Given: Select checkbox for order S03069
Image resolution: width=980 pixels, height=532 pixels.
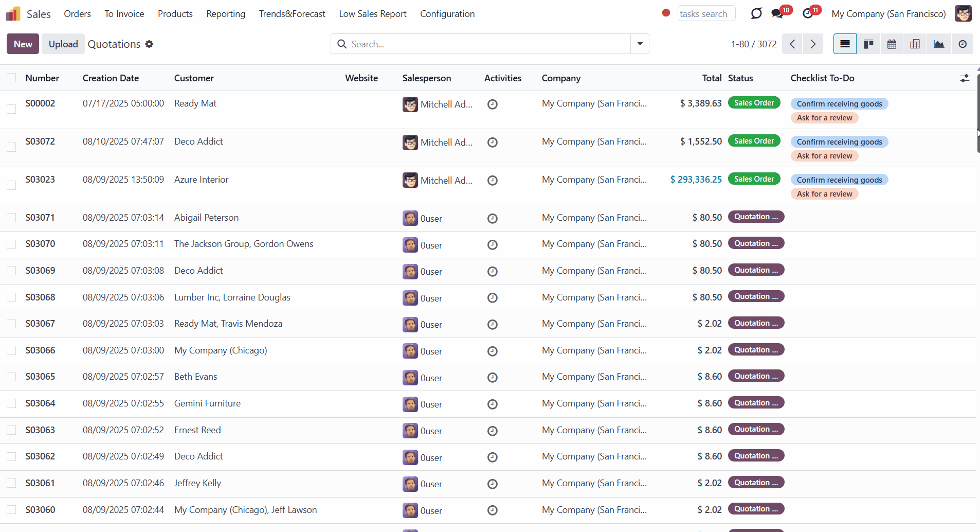Looking at the screenshot, I should (11, 271).
